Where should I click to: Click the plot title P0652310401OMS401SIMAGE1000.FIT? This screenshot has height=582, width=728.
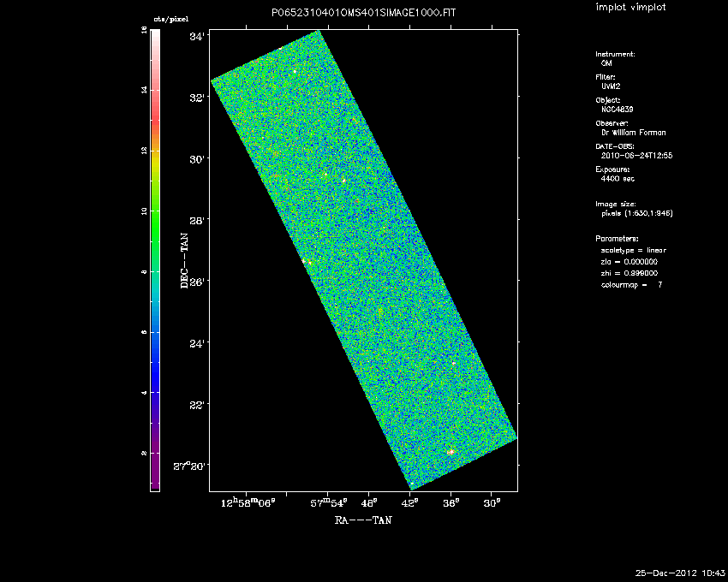[363, 13]
